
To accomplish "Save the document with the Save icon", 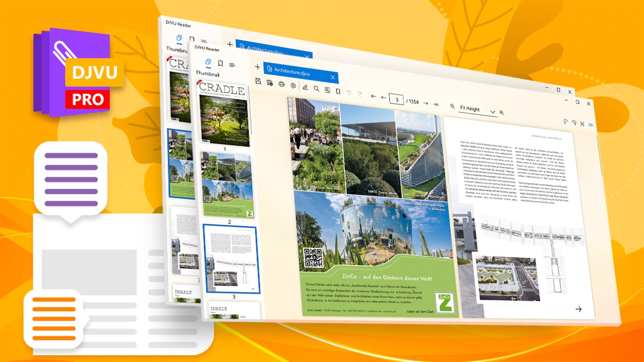I will click(x=258, y=82).
